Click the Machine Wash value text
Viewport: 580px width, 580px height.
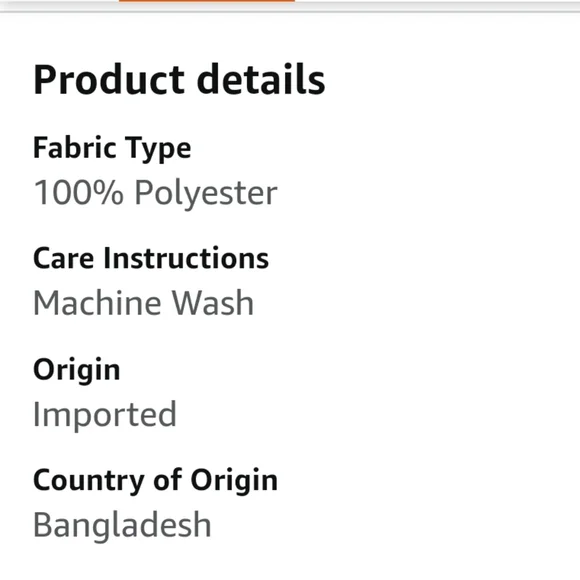click(144, 303)
